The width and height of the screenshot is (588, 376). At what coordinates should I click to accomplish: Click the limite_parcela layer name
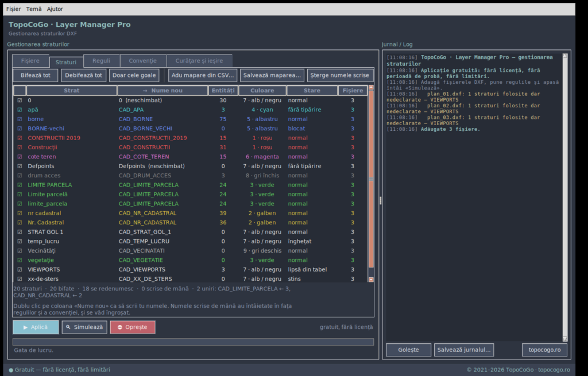pyautogui.click(x=47, y=204)
